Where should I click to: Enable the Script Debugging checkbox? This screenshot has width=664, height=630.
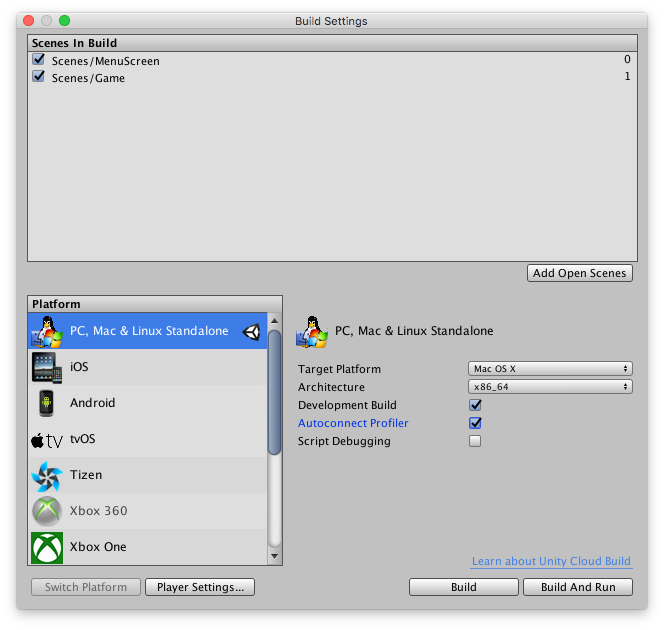[x=475, y=441]
